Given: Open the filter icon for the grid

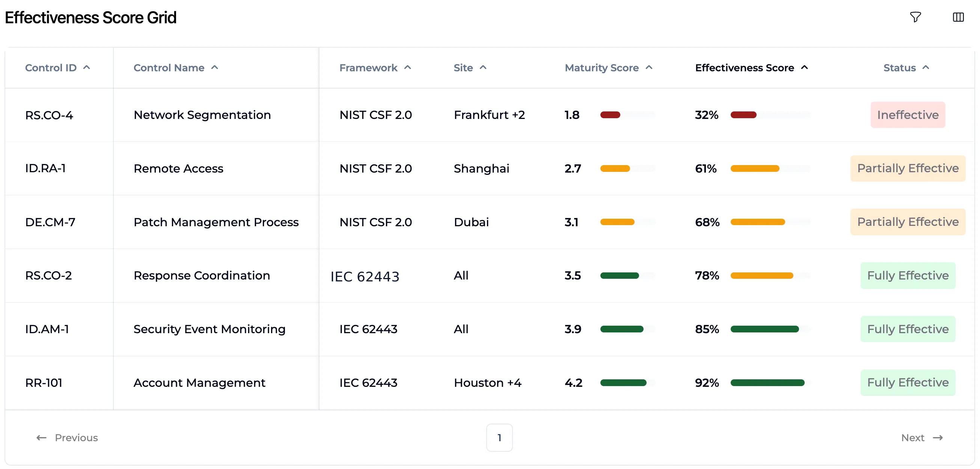Looking at the screenshot, I should (x=915, y=17).
